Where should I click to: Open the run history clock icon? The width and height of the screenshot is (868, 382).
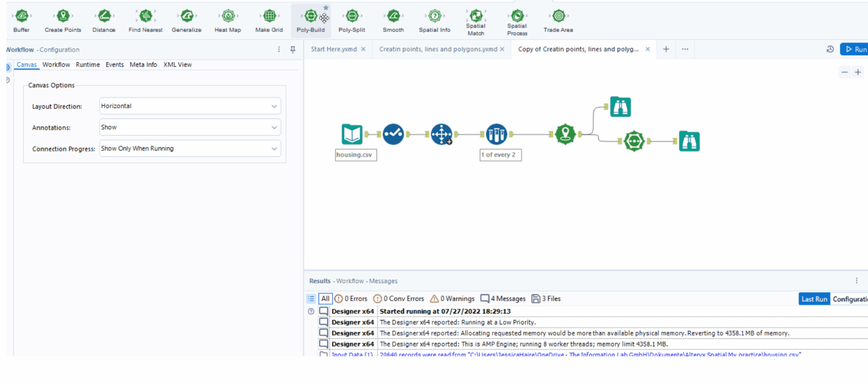(830, 49)
